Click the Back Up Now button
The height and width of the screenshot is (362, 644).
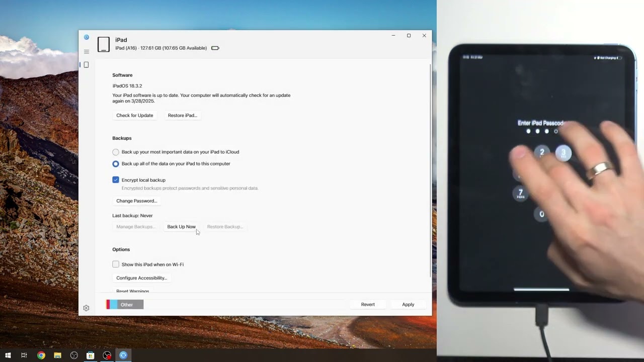[181, 227]
